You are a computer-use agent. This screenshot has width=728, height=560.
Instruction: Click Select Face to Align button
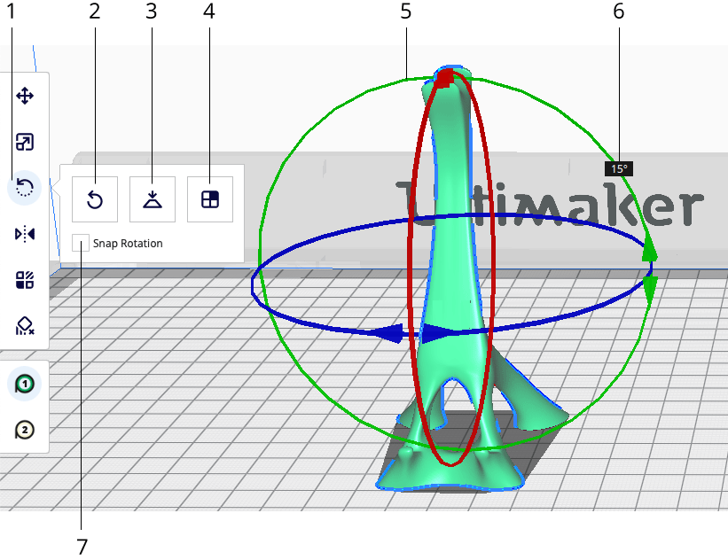pyautogui.click(x=210, y=199)
